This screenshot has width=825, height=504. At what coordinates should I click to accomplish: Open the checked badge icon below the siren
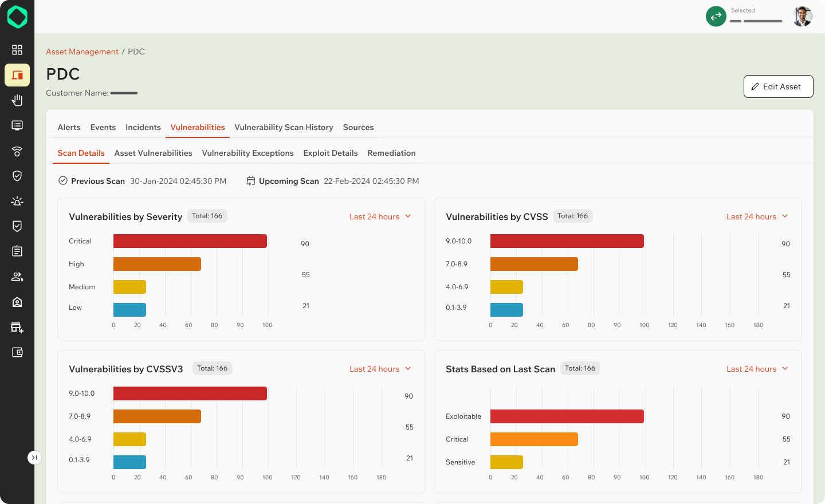(x=17, y=226)
